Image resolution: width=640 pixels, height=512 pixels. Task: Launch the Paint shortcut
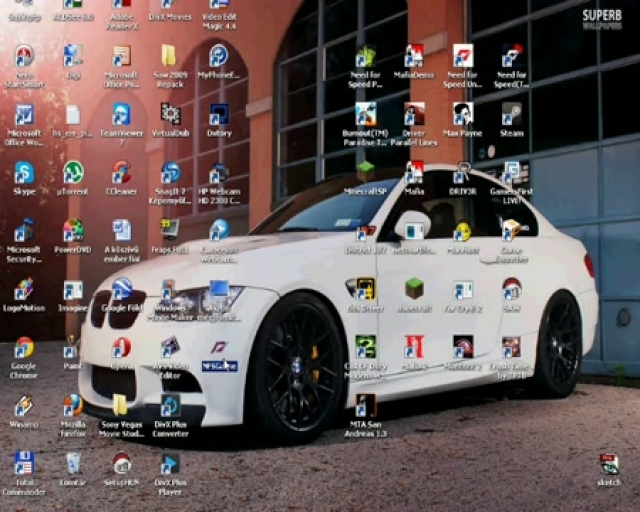[71, 347]
